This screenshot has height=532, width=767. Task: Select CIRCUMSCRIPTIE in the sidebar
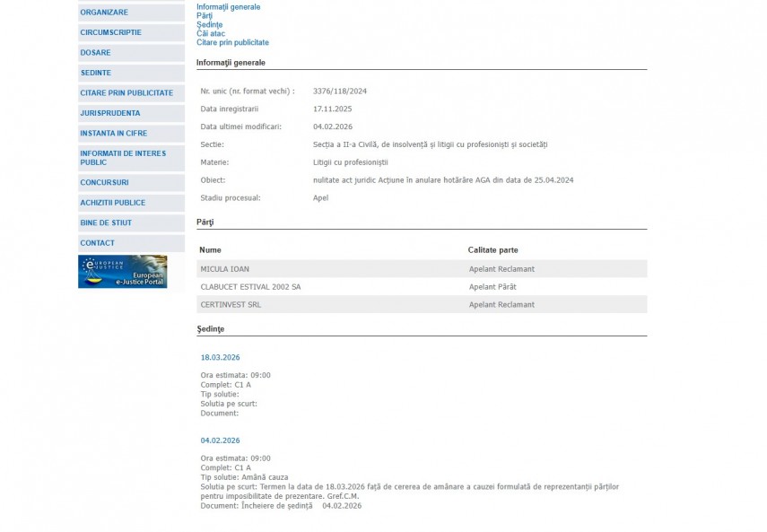(110, 32)
